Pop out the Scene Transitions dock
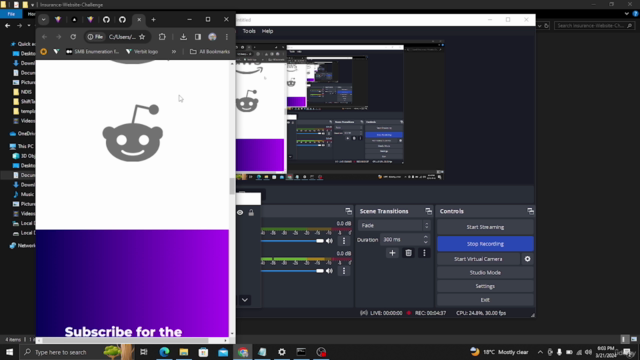 click(428, 211)
